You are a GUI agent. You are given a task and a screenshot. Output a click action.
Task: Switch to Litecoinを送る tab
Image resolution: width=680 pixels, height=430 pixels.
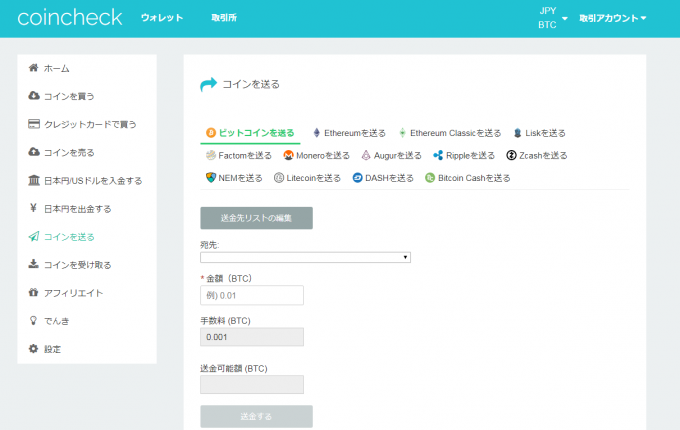(x=307, y=178)
